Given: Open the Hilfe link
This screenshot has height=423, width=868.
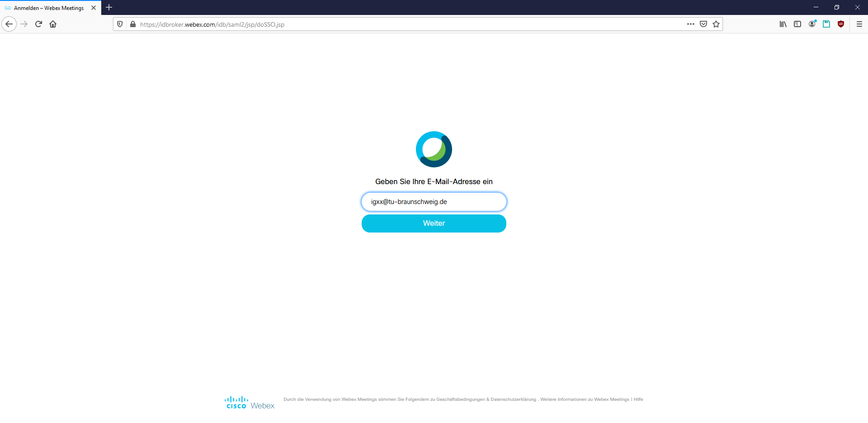Looking at the screenshot, I should (x=638, y=399).
